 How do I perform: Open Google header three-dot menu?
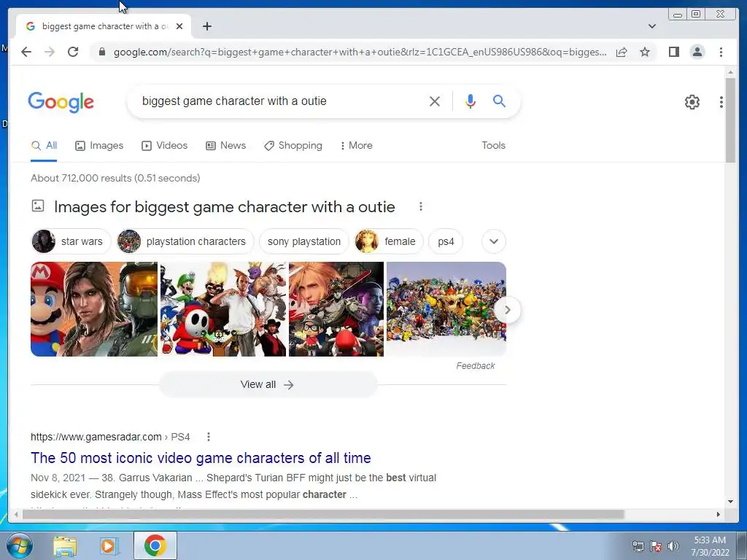coord(721,102)
